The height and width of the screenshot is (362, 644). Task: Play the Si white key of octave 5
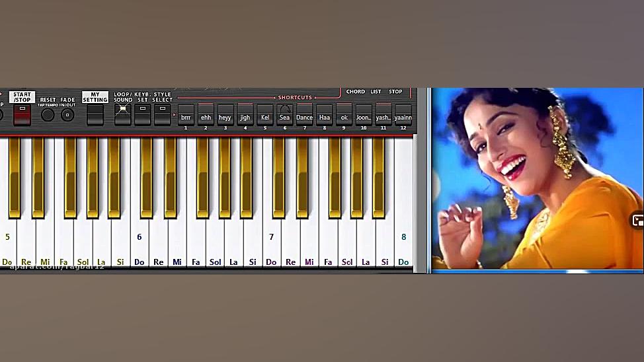pos(120,244)
